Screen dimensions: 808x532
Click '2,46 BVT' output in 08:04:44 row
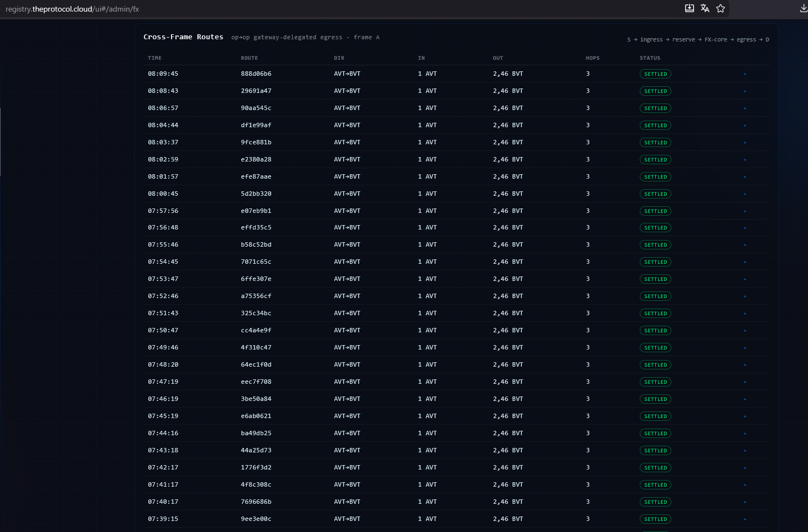(508, 126)
